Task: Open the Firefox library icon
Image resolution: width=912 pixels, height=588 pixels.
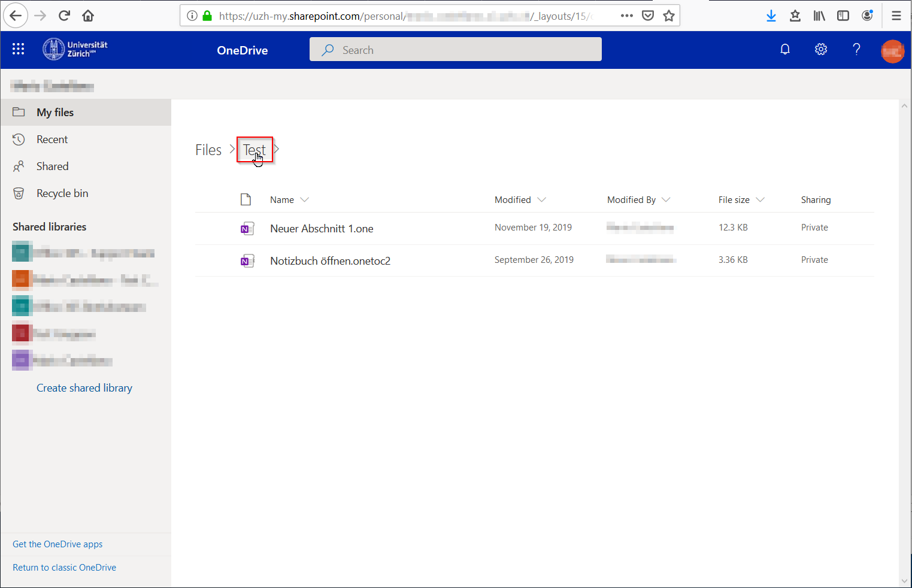Action: 819,16
